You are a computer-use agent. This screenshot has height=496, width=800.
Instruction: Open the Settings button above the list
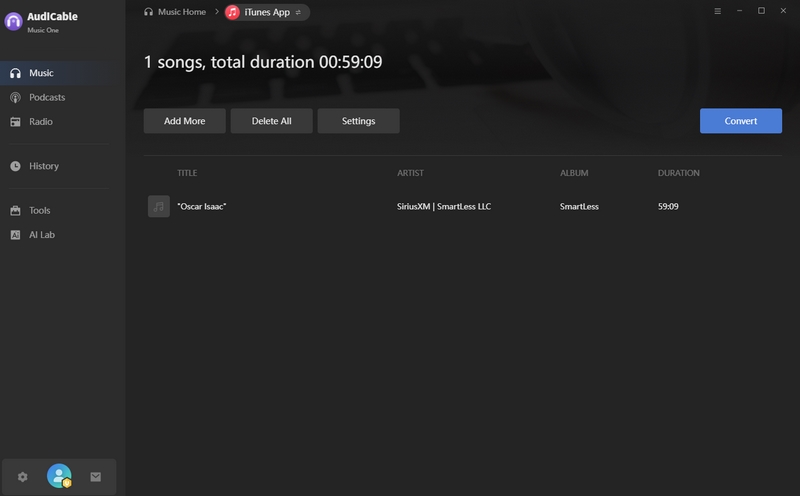pyautogui.click(x=358, y=121)
